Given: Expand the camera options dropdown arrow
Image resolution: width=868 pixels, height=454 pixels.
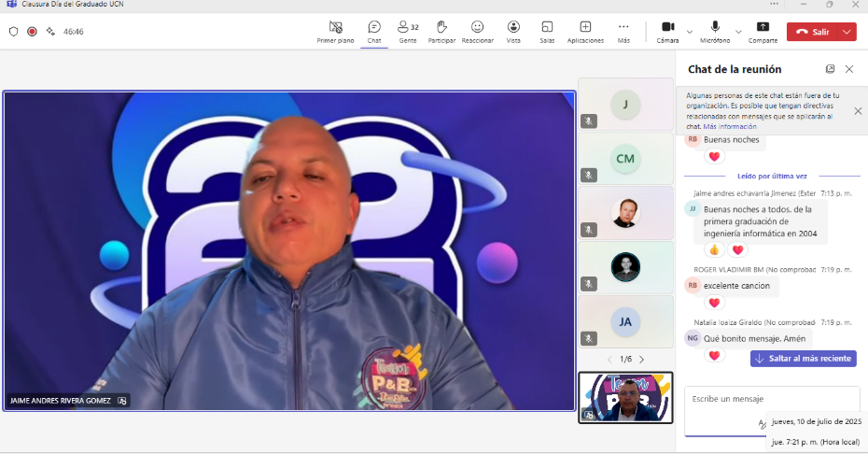Looking at the screenshot, I should pos(690,32).
